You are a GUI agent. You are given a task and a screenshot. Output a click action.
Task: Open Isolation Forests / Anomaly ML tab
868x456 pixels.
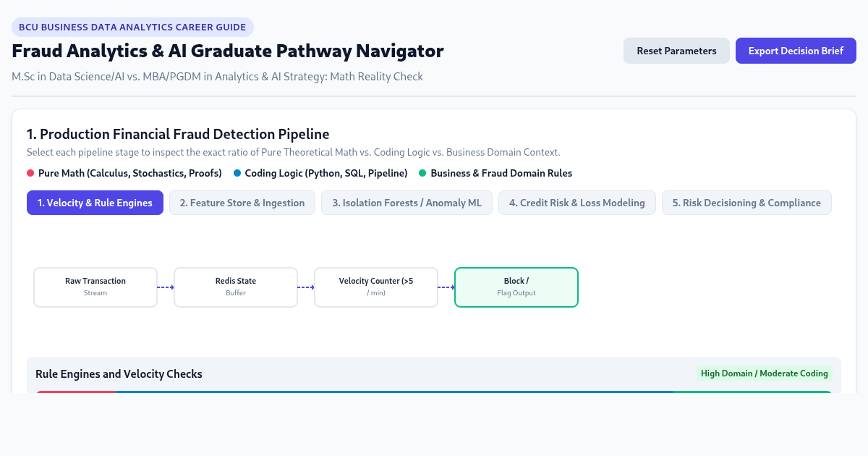(x=407, y=203)
